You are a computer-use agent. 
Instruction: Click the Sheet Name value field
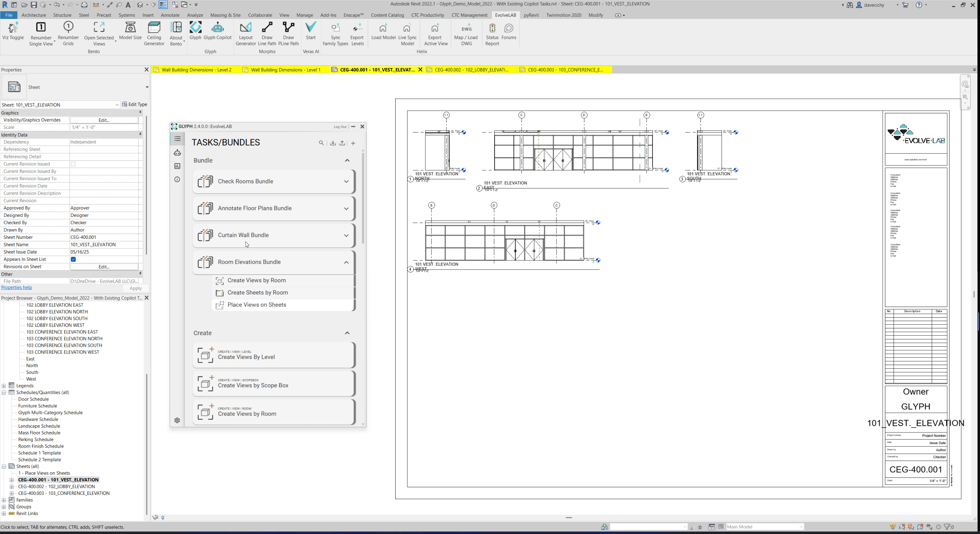(104, 245)
